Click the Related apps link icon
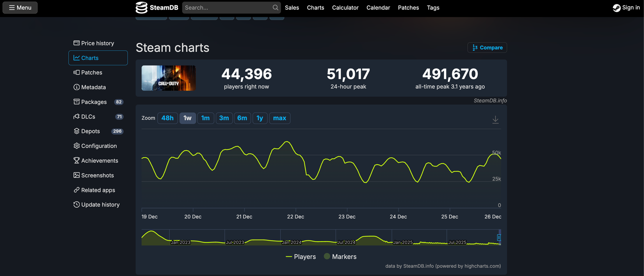644x276 pixels. coord(76,190)
